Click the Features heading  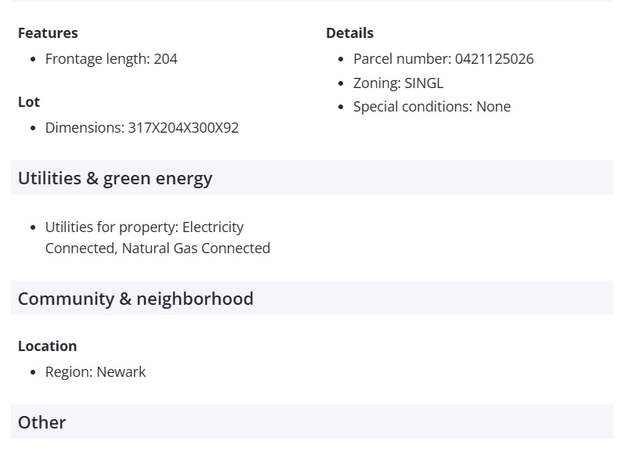tap(48, 33)
